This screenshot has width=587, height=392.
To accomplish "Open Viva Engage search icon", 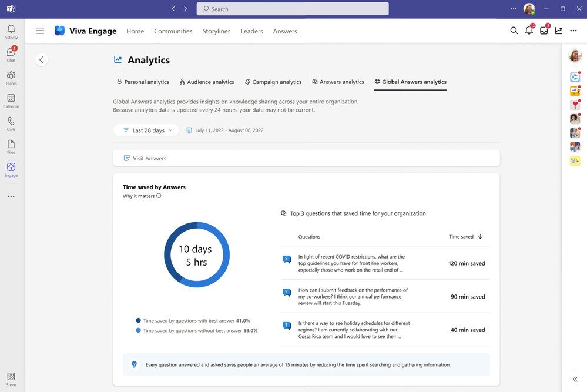I will [x=514, y=31].
